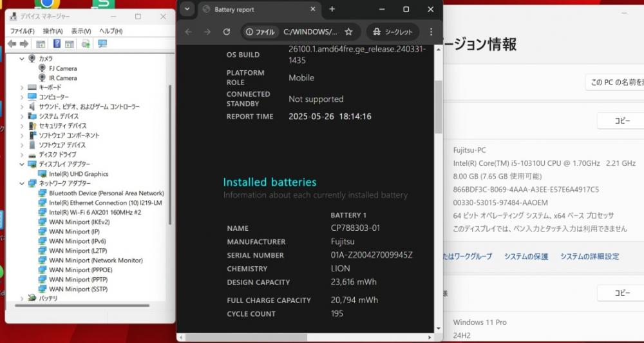Select WAN Miniport (L2TP) adapter
Screen dimensions: 644x343
pyautogui.click(x=78, y=250)
